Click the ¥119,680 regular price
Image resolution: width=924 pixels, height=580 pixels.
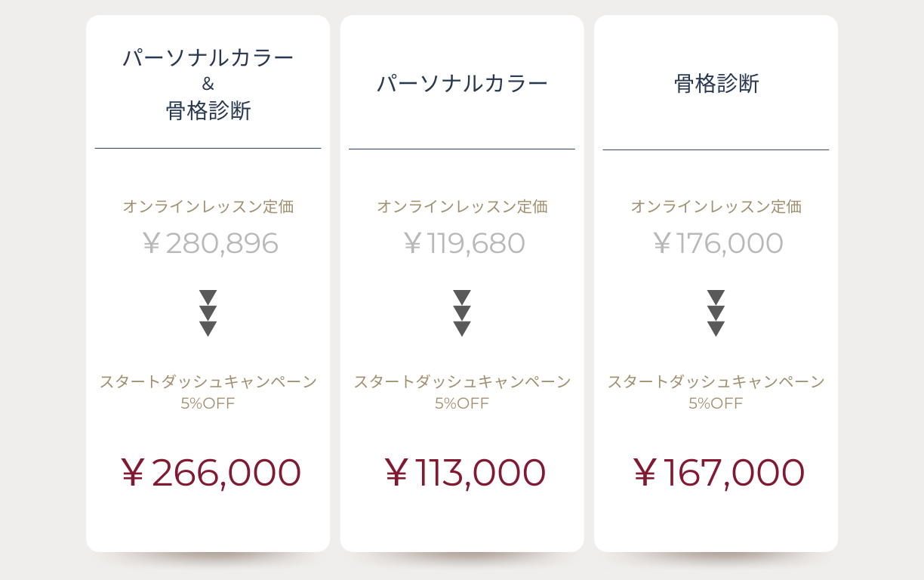464,243
